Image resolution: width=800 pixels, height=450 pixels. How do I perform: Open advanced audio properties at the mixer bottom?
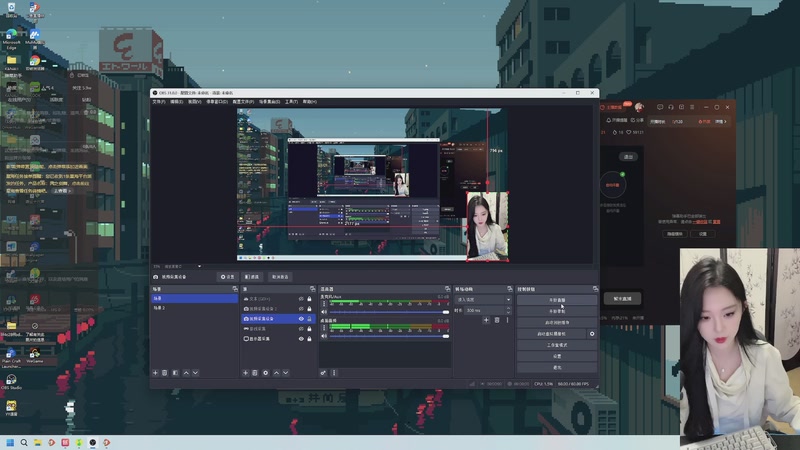click(x=323, y=373)
